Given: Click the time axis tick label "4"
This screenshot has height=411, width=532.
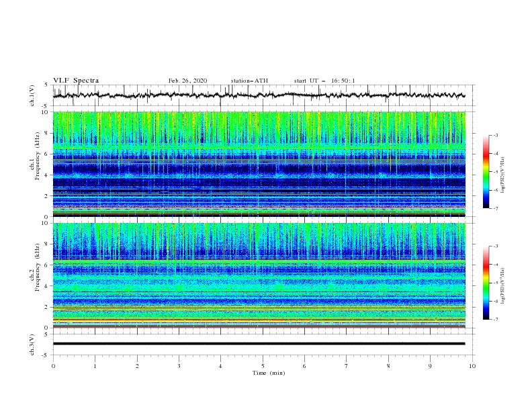Looking at the screenshot, I should click(220, 366).
